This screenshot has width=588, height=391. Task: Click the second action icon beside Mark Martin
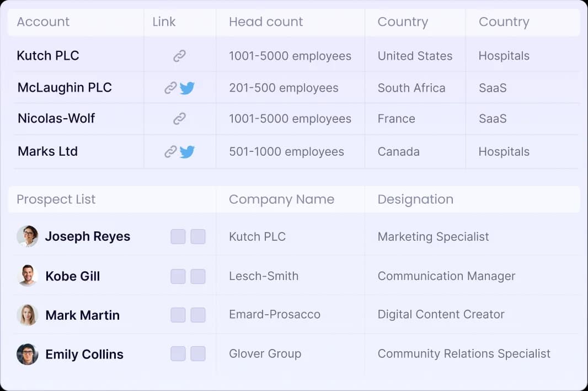[x=197, y=315]
